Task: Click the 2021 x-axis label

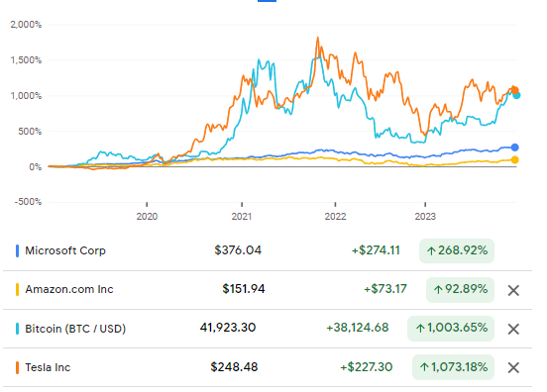Action: 242,217
